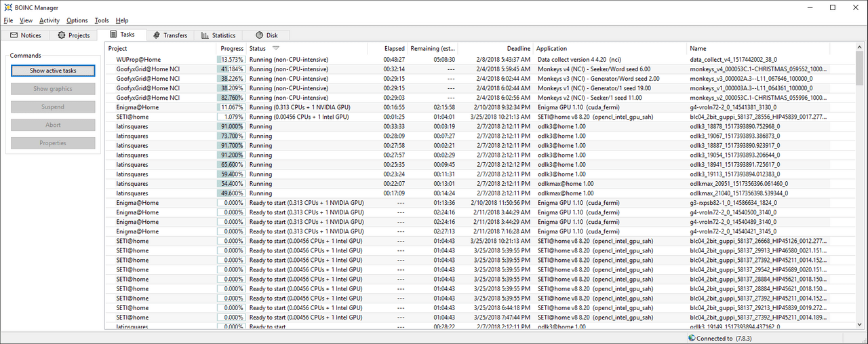Click the g3-rvpsb82-1_0_14586634_1824_0 task name
Viewport: 868px width, 344px height.
(x=735, y=202)
